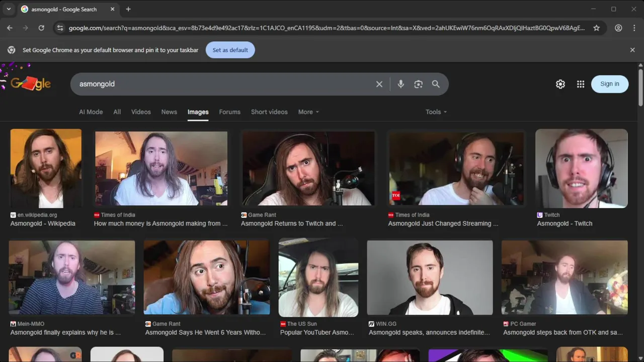Screen dimensions: 644x362
Task: Switch to Forums tab
Action: [x=229, y=112]
